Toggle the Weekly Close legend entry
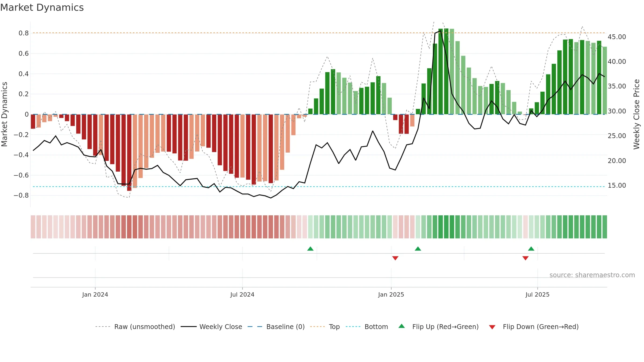This screenshot has height=362, width=644. pyautogui.click(x=211, y=327)
